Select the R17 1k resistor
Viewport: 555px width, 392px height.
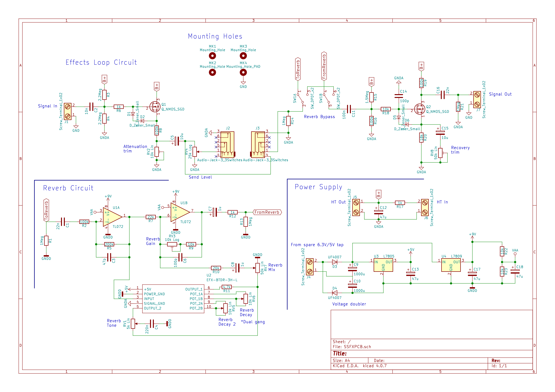point(400,203)
